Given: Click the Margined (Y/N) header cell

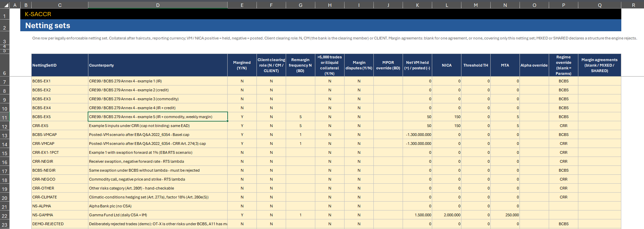Looking at the screenshot, I should coord(242,65).
